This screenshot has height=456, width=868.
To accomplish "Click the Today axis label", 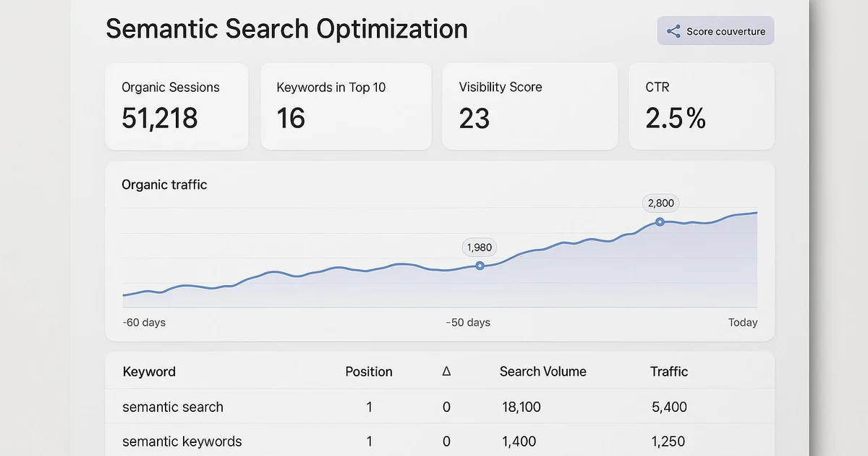I will [743, 322].
